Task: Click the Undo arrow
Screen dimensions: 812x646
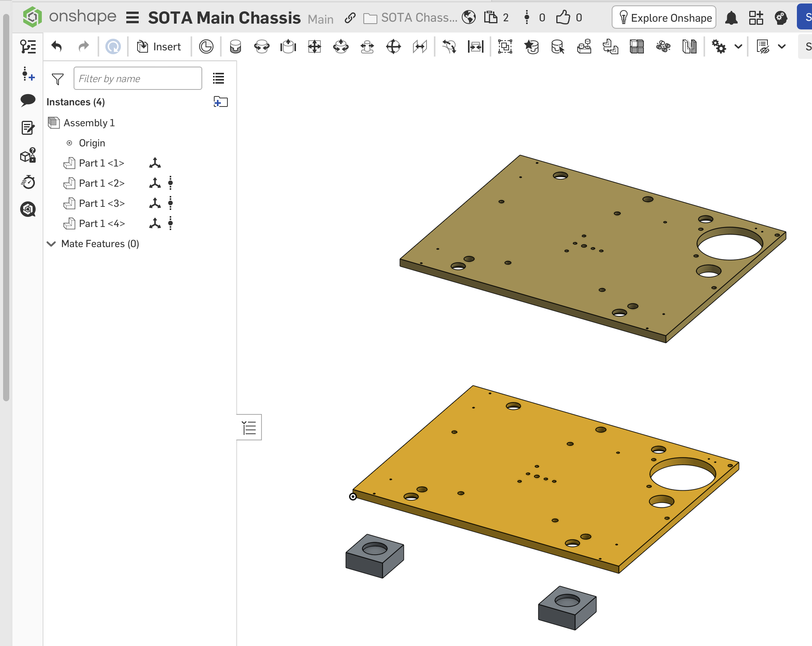Action: pos(57,47)
